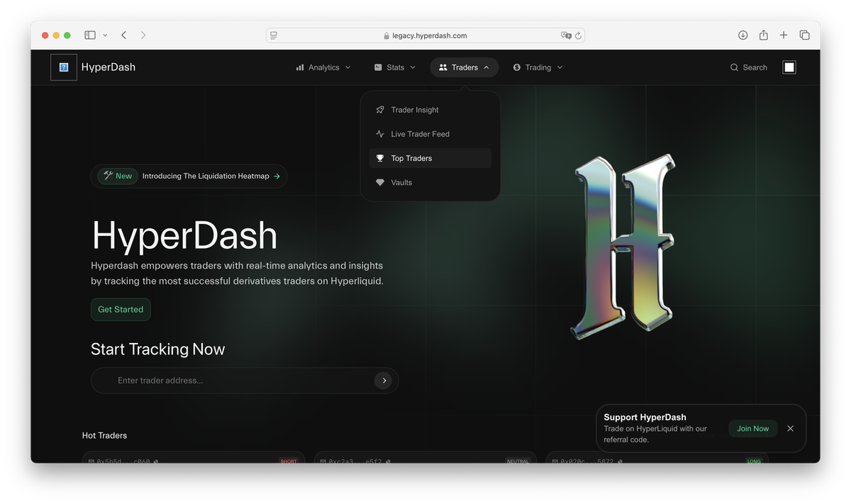Viewport: 851px width, 504px height.
Task: Click the magnifying glass search icon
Action: [x=734, y=67]
